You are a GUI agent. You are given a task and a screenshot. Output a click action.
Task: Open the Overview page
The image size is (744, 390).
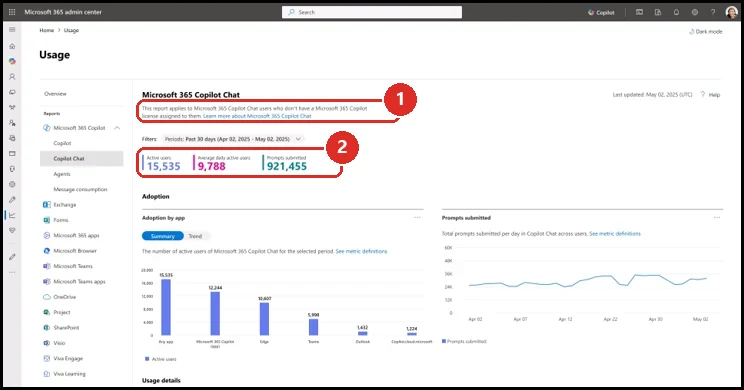tap(56, 94)
